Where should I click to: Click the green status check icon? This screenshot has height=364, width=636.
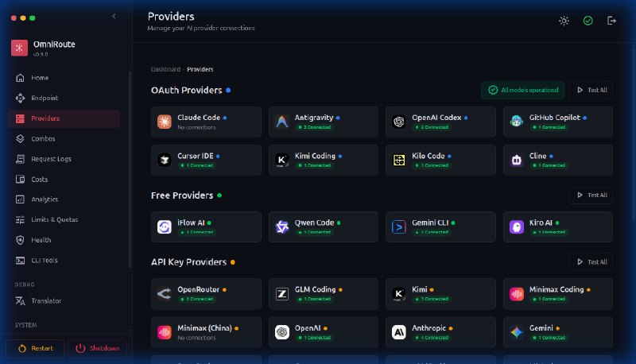coord(588,21)
